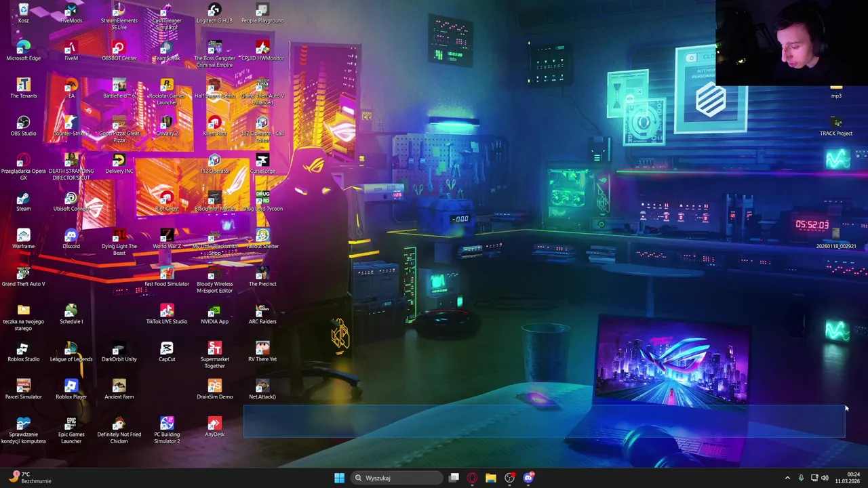Select the Steam desktop icon

(24, 201)
